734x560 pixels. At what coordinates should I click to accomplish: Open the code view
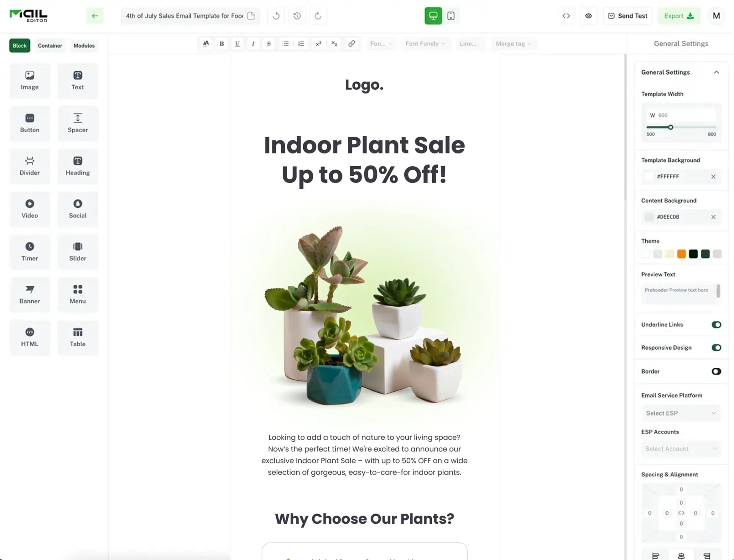click(x=566, y=16)
